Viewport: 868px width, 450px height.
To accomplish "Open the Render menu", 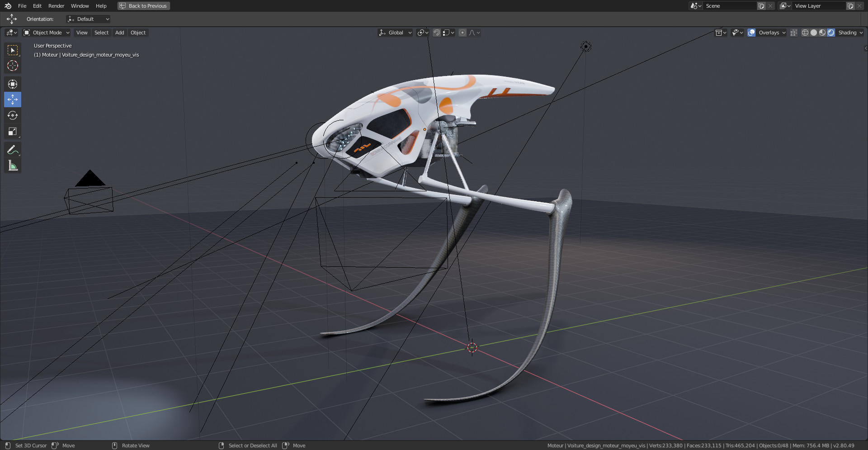I will point(57,6).
